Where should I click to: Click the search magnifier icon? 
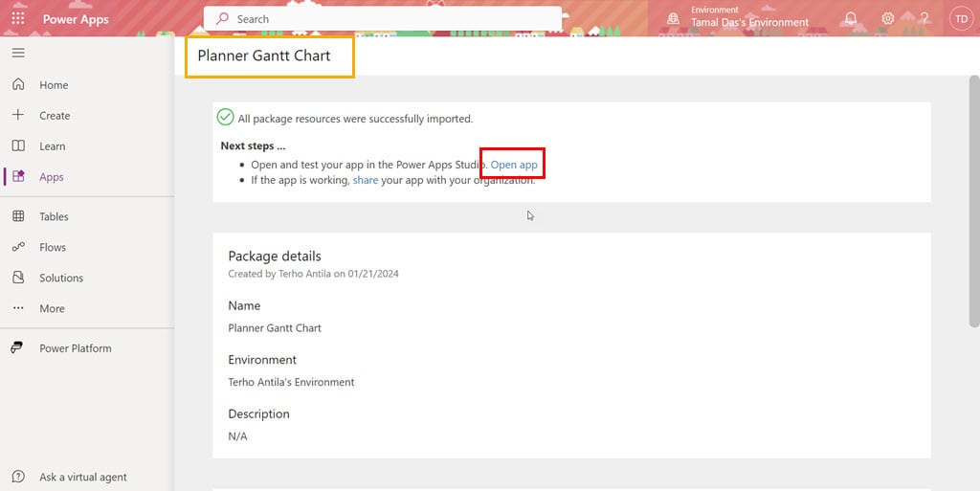click(222, 19)
